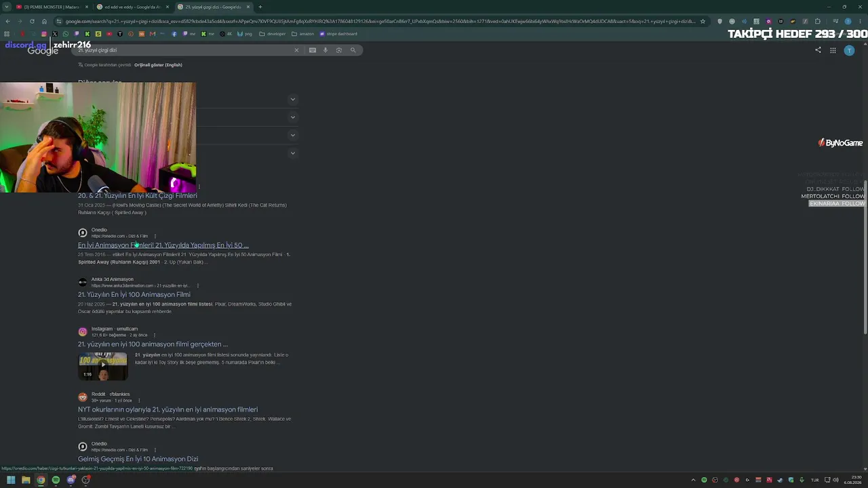Click the magnifier search button
Viewport: 868px width, 488px height.
click(353, 50)
